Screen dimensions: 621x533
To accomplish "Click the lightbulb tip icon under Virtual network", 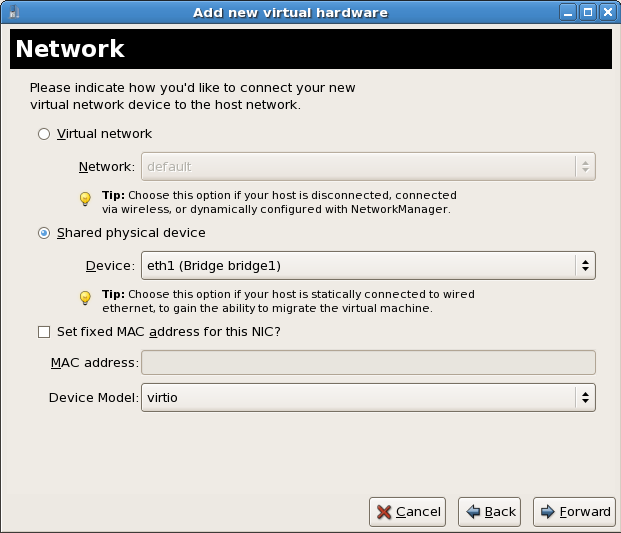I will 86,198.
